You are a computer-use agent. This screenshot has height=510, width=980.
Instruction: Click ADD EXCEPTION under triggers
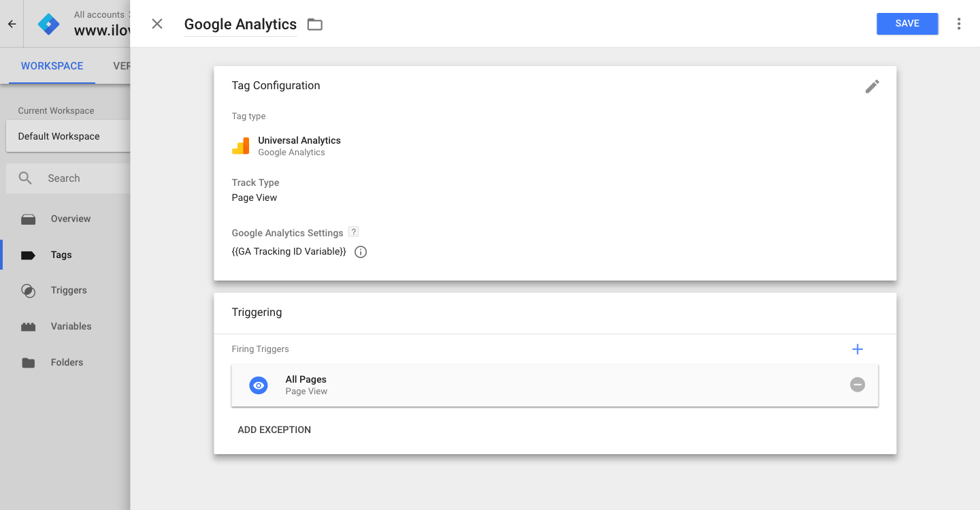pos(274,430)
